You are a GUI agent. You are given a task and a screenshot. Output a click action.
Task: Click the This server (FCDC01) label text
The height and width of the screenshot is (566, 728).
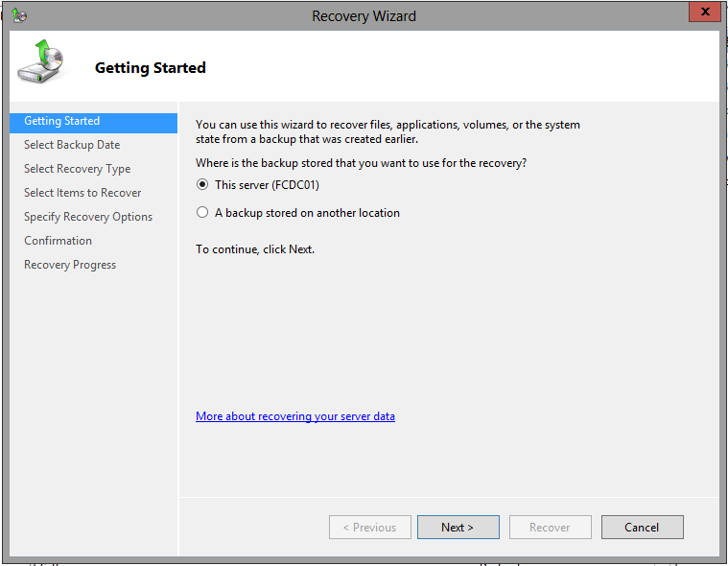(x=267, y=185)
